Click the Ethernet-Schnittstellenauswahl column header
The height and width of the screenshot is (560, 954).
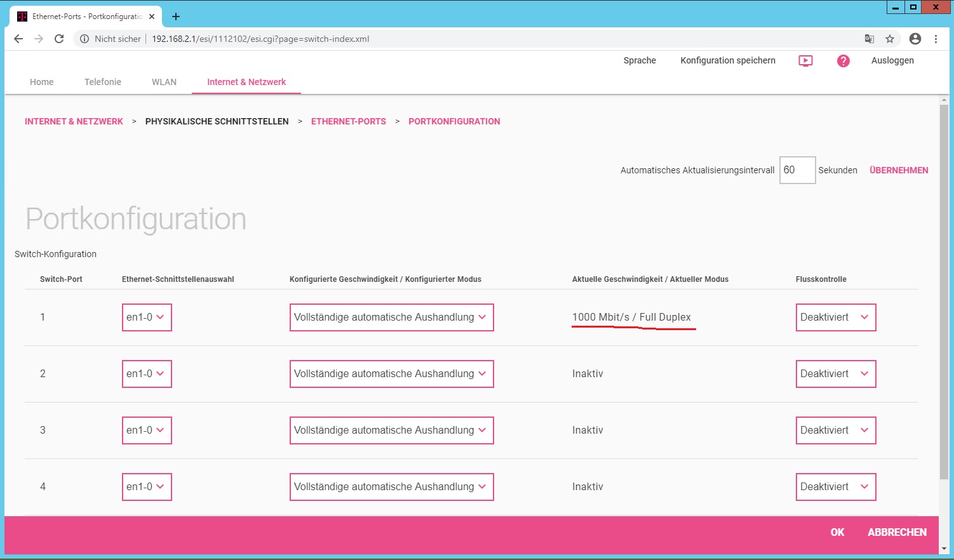point(178,279)
